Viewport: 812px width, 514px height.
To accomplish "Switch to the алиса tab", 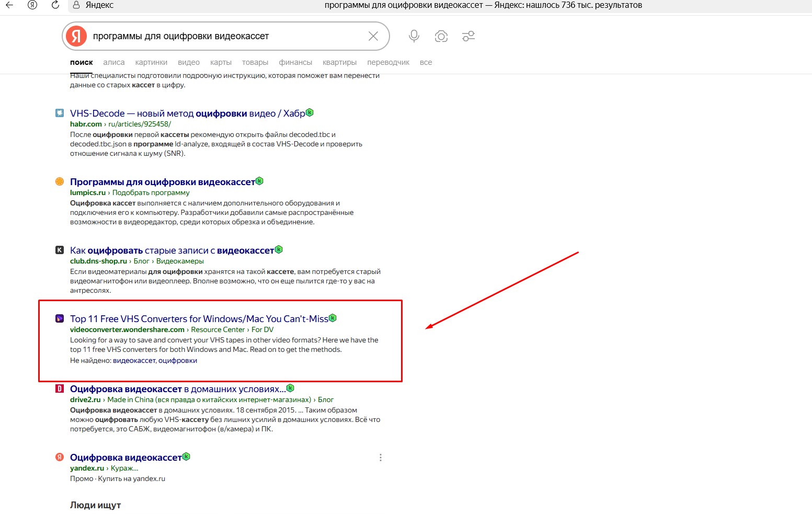I will [x=114, y=62].
